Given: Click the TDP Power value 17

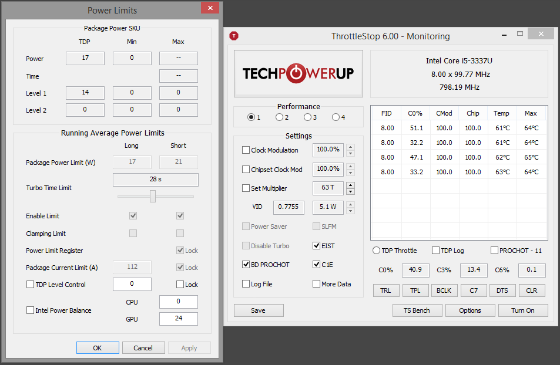Looking at the screenshot, I should pyautogui.click(x=85, y=58).
